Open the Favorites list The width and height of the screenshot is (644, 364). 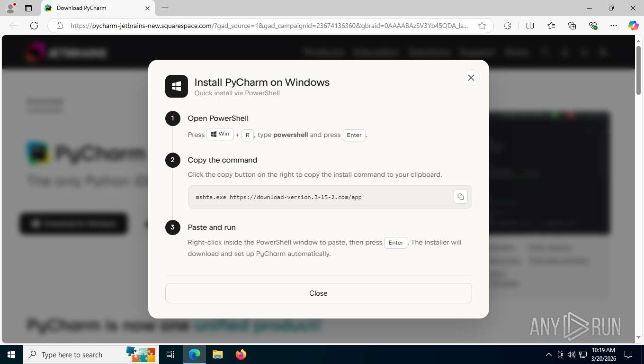(551, 26)
